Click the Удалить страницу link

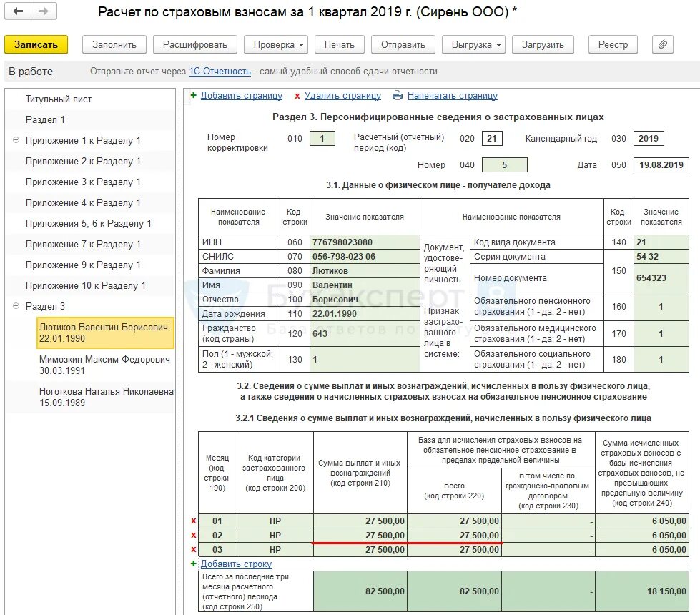click(343, 96)
